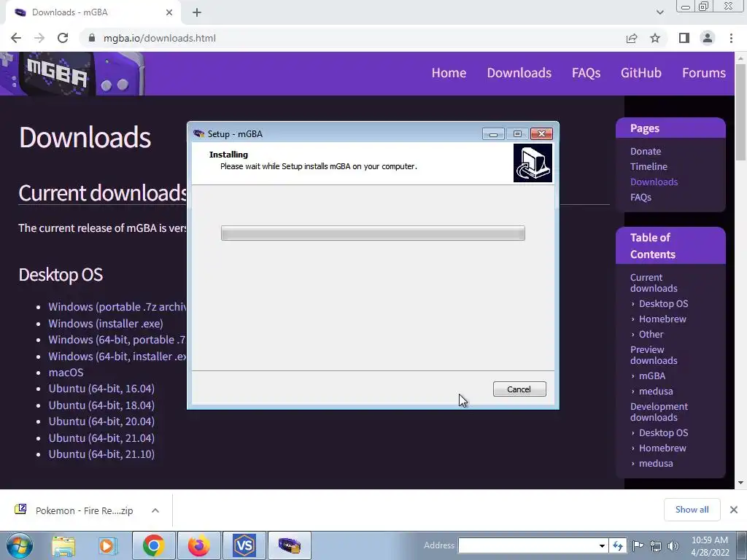Open Forums in the top navigation
The width and height of the screenshot is (747, 560).
coord(704,73)
